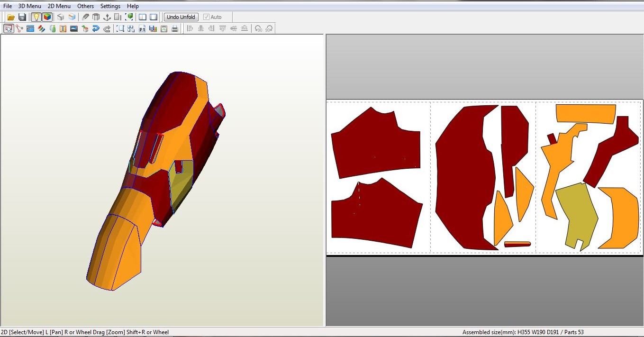The image size is (644, 337).
Task: Click the gray panel icon beside the anchor
Action: pyautogui.click(x=118, y=17)
